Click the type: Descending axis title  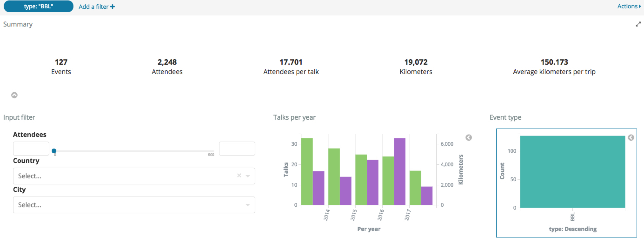coord(573,229)
